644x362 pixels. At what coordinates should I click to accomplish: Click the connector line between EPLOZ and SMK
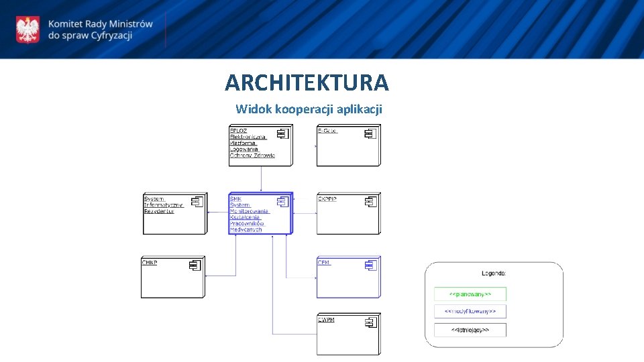click(261, 179)
